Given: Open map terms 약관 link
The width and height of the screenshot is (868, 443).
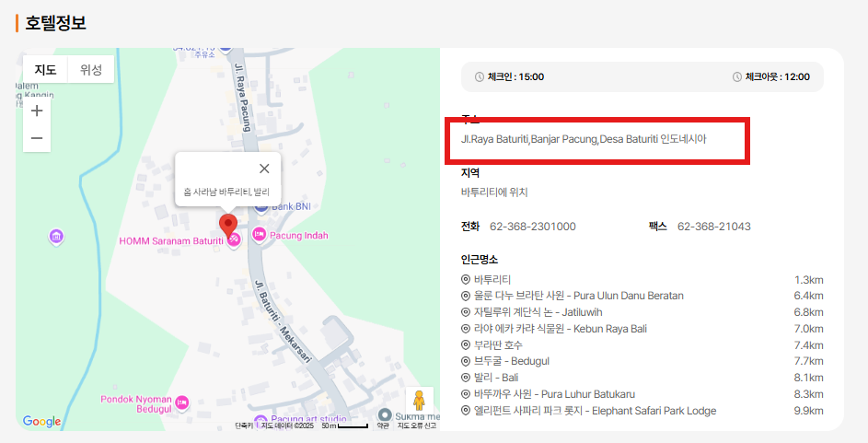Looking at the screenshot, I should [x=383, y=426].
